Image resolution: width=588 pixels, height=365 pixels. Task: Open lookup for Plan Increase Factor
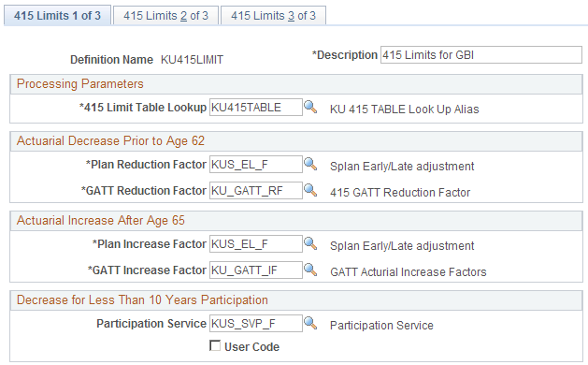coord(310,243)
